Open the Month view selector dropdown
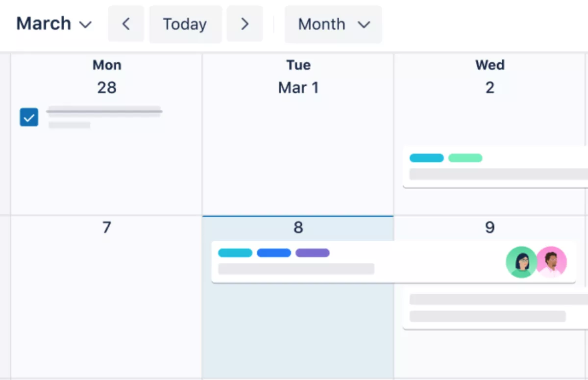Viewport: 588px width, 380px height. click(x=333, y=24)
